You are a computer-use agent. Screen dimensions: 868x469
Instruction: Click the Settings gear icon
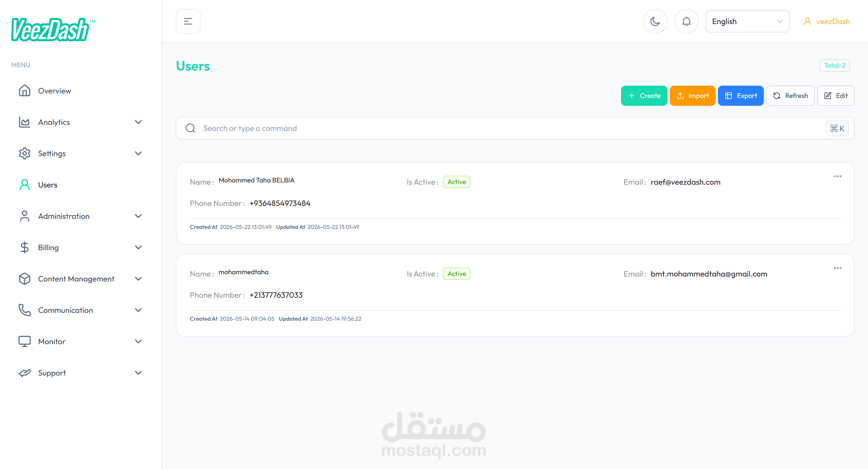tap(25, 153)
